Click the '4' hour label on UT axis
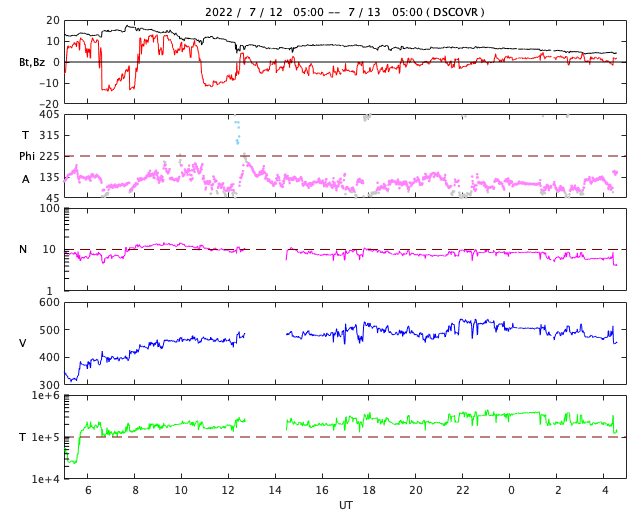This screenshot has height=512, width=640. [604, 490]
